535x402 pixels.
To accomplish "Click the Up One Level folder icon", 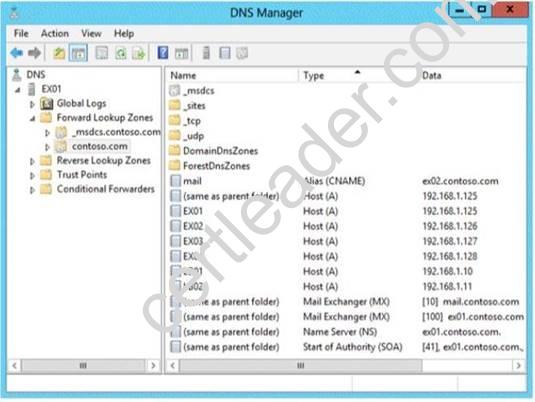I will [x=59, y=53].
